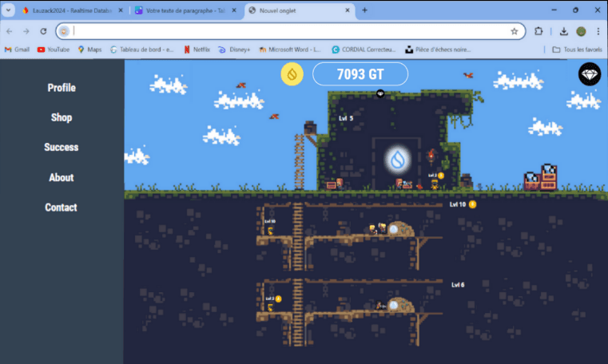Reload the page

[45, 31]
